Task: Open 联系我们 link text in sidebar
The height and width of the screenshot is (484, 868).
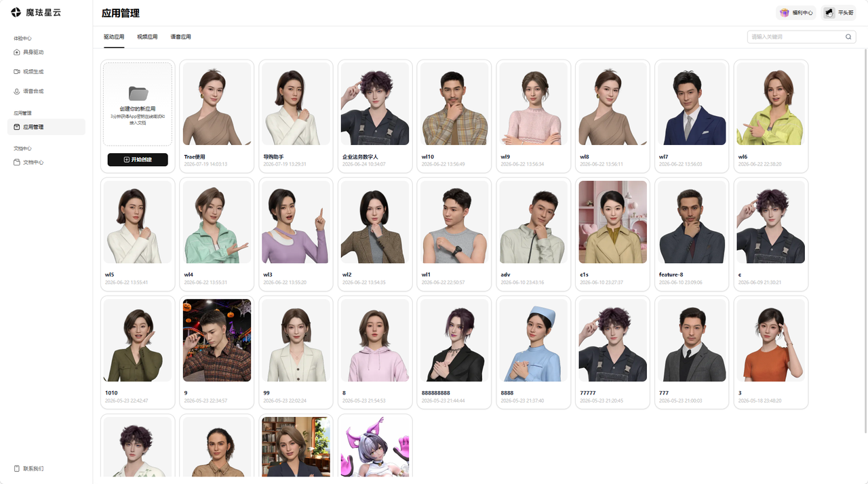Action: (x=33, y=468)
